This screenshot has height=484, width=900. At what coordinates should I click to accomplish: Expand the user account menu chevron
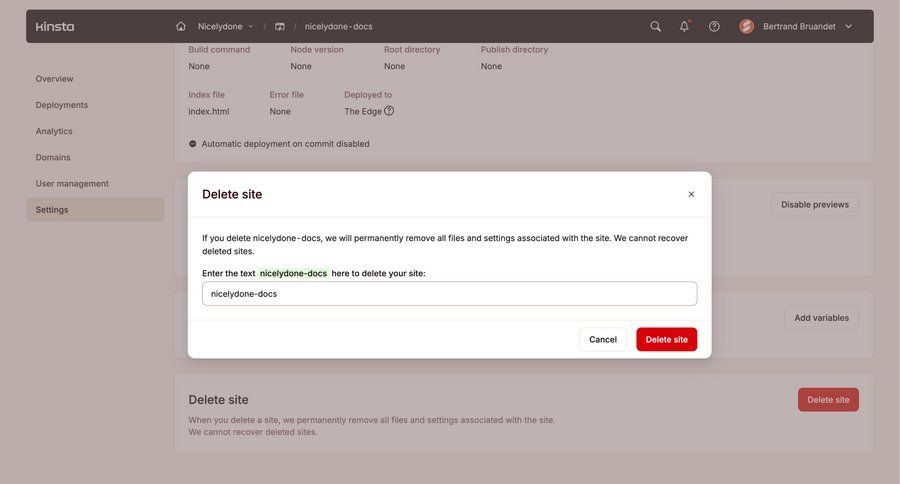849,26
